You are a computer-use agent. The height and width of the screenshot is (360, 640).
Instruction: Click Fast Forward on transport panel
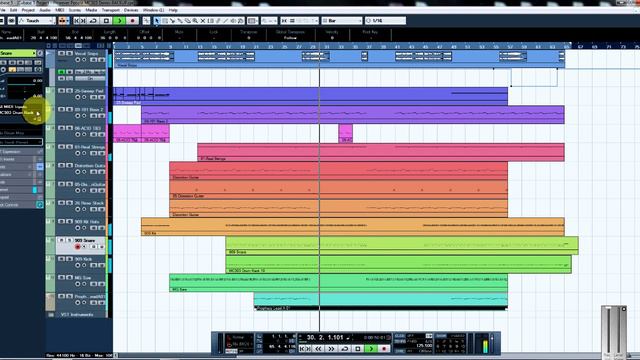pyautogui.click(x=331, y=349)
